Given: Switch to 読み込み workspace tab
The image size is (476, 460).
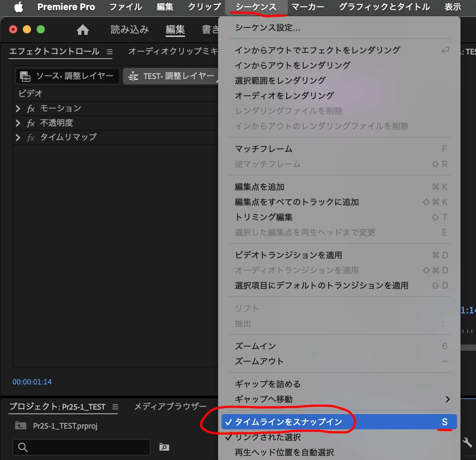Looking at the screenshot, I should (130, 30).
